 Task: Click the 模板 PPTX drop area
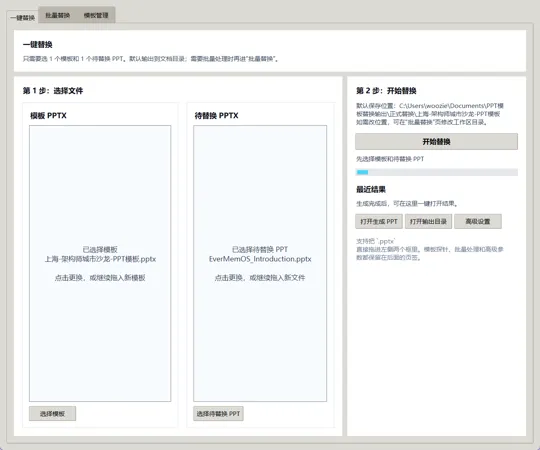(100, 263)
